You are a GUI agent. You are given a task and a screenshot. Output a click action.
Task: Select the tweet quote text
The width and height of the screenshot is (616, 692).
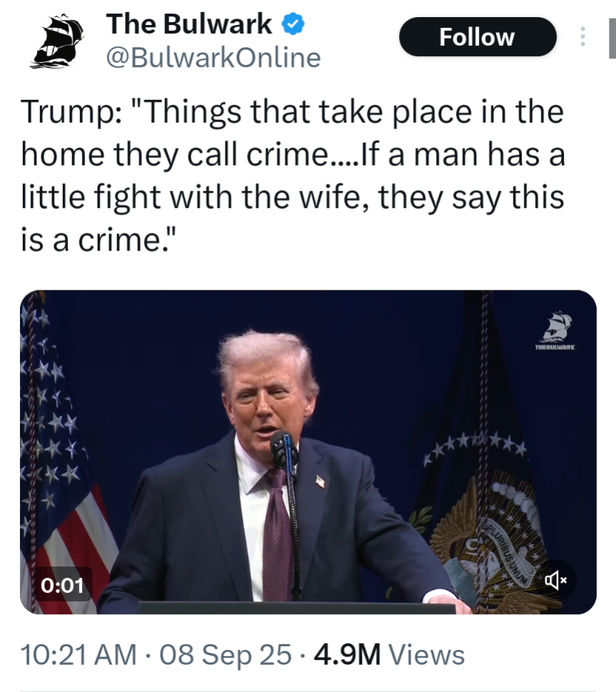point(293,175)
